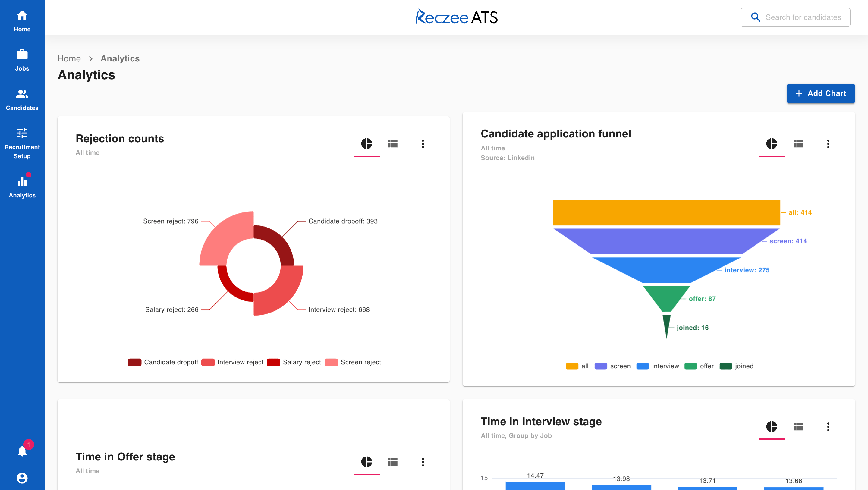Click 'Screen reject: 796' label

[x=171, y=221]
